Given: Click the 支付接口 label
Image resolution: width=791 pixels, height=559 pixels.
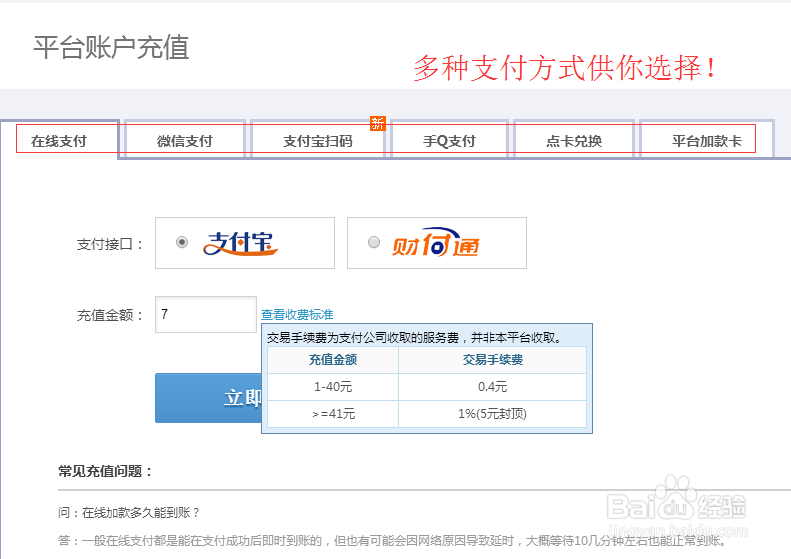Looking at the screenshot, I should [x=110, y=244].
